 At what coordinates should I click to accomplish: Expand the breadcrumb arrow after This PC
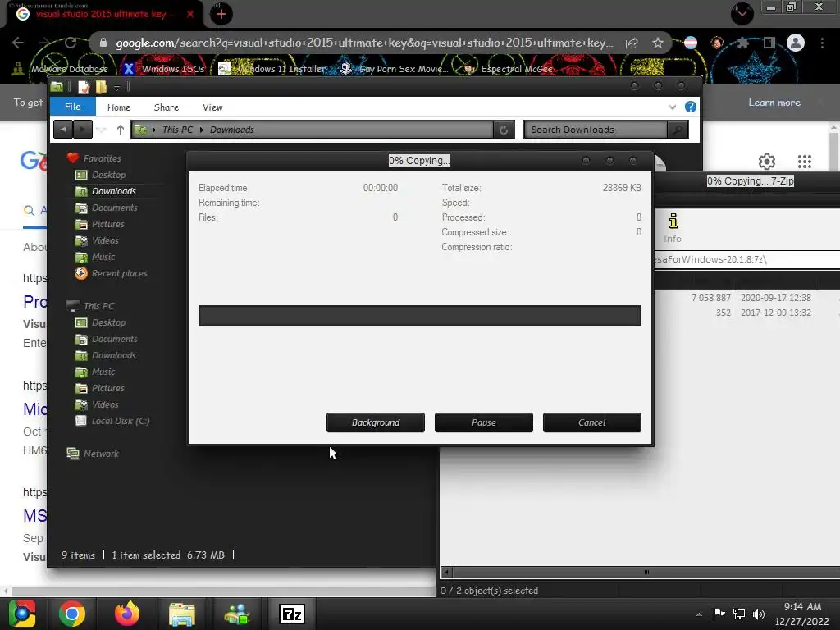pos(202,130)
